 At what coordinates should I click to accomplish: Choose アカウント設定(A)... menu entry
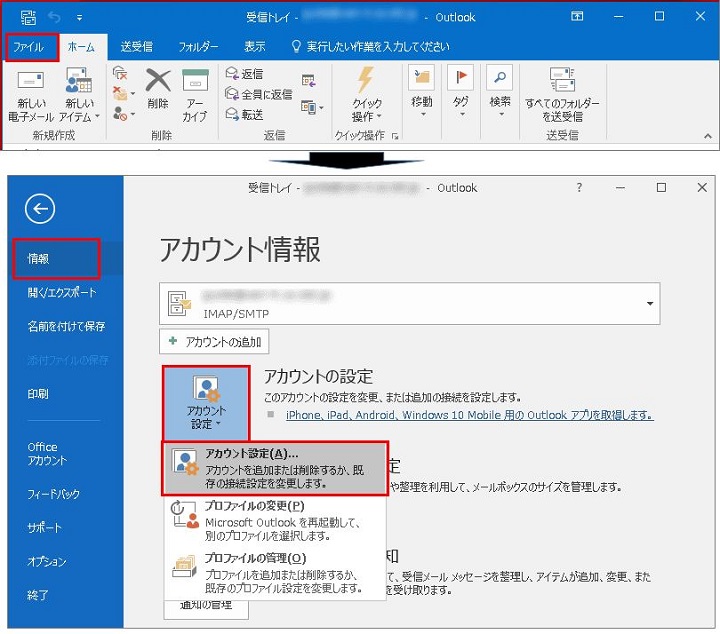point(275,468)
